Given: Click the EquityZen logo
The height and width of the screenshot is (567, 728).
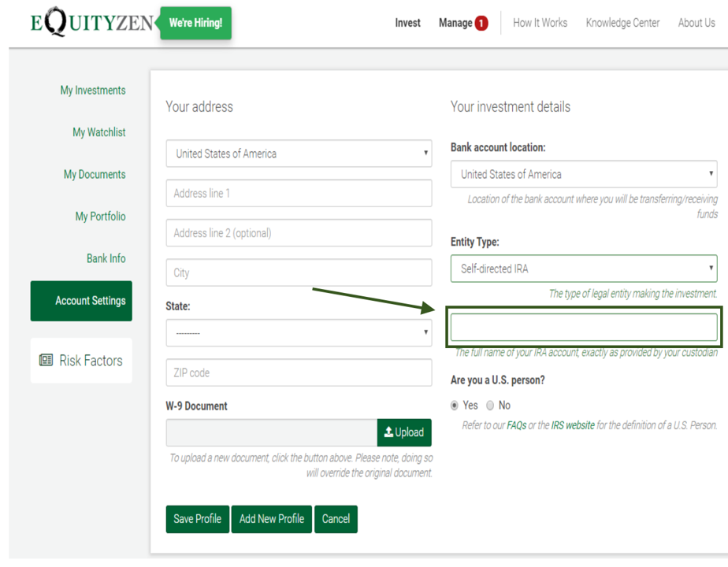Looking at the screenshot, I should pyautogui.click(x=91, y=23).
